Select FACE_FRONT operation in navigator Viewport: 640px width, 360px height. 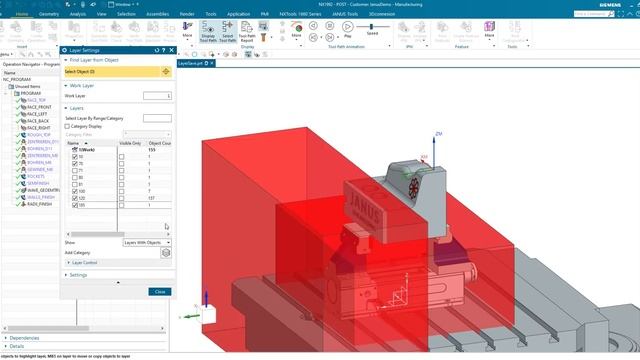39,107
